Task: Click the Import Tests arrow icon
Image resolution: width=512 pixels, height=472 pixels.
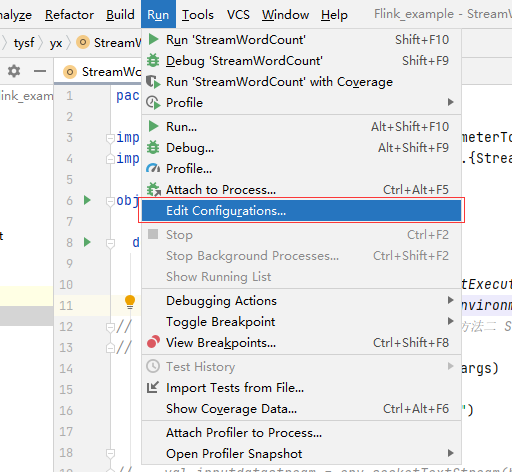Action: tap(153, 387)
